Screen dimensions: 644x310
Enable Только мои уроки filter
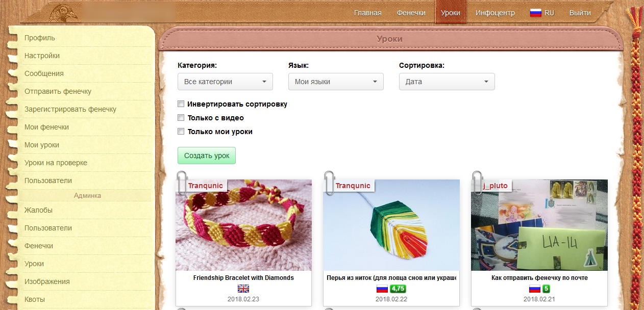click(x=181, y=131)
